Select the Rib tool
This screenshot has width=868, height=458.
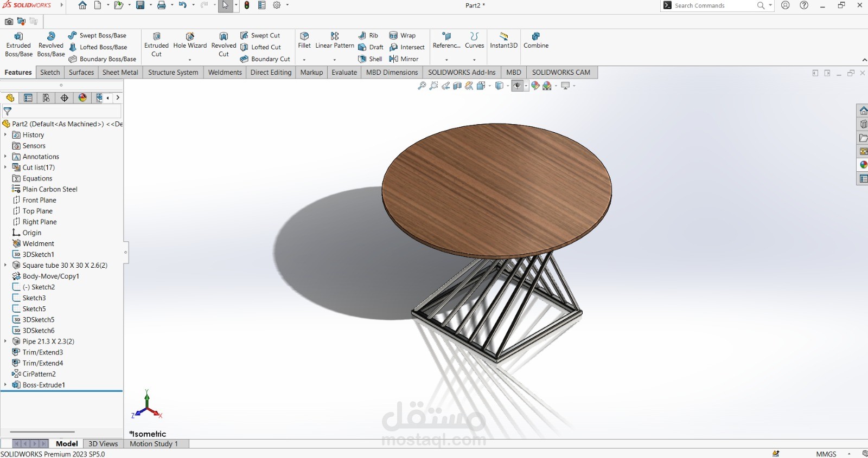pyautogui.click(x=368, y=35)
